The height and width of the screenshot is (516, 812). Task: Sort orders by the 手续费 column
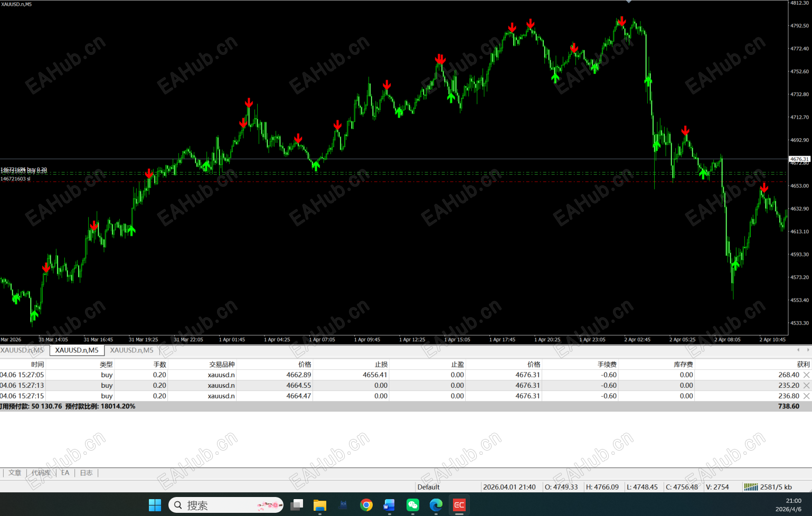[607, 365]
